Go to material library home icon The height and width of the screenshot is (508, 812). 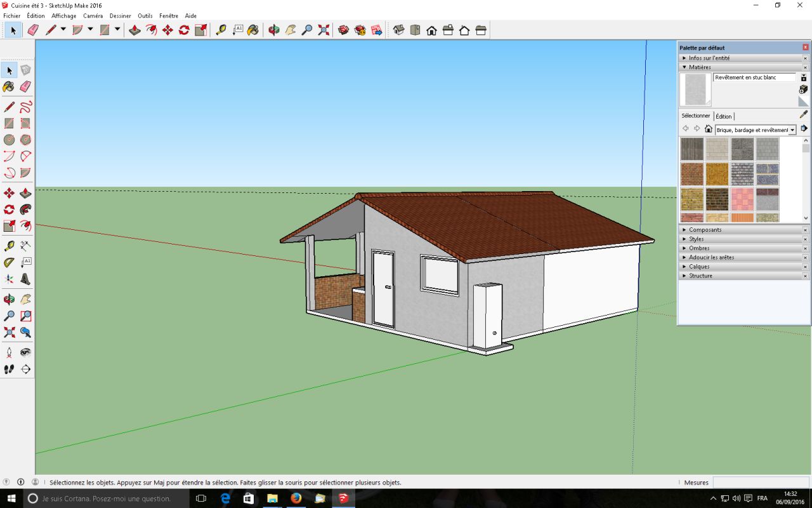click(x=709, y=129)
